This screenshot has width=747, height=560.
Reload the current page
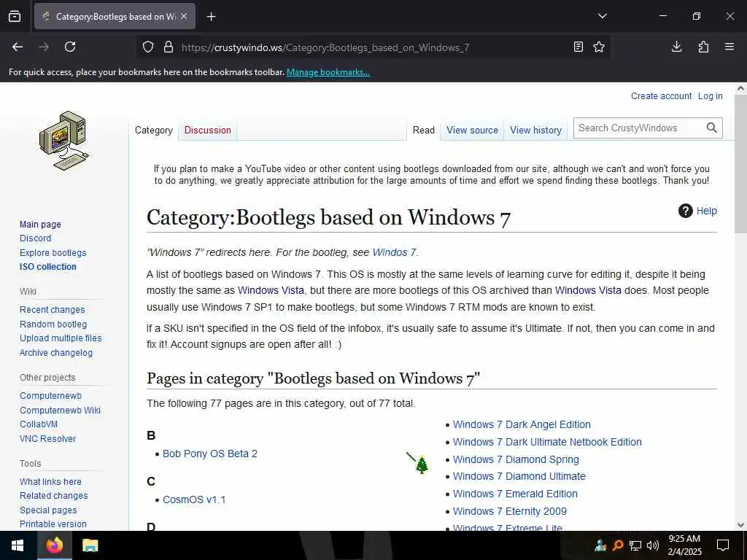[x=70, y=47]
